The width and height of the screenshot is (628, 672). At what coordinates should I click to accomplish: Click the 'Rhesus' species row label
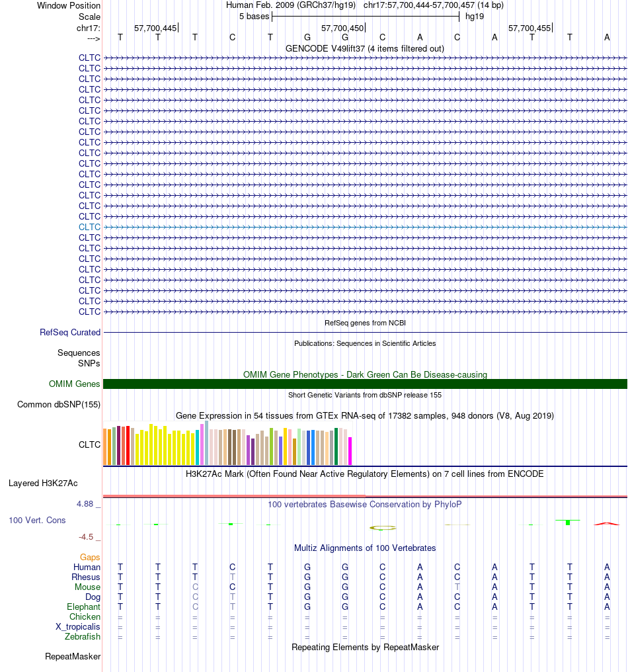(86, 577)
